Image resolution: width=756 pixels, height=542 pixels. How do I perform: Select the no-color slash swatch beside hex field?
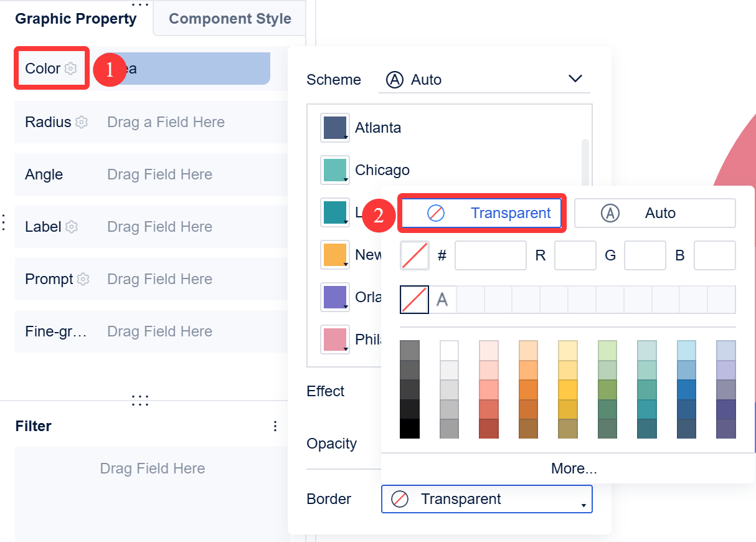tap(415, 255)
